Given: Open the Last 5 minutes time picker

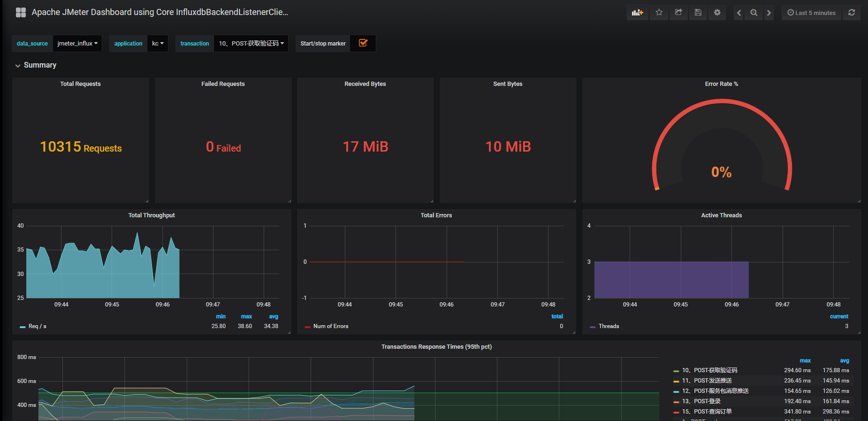Looking at the screenshot, I should (811, 13).
